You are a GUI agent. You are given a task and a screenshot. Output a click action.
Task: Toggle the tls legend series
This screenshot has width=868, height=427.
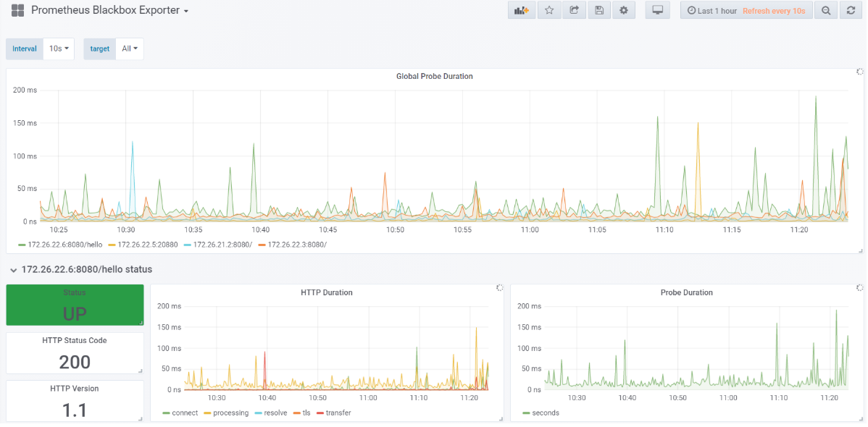click(302, 413)
